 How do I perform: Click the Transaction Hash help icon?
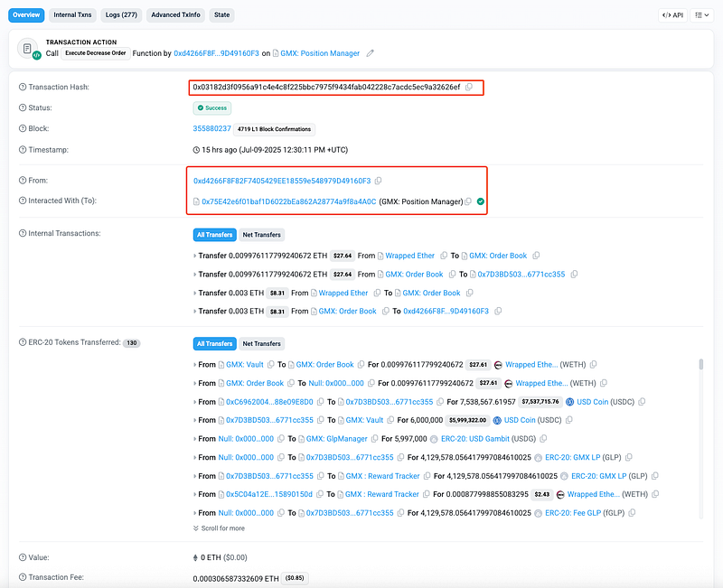(x=23, y=87)
